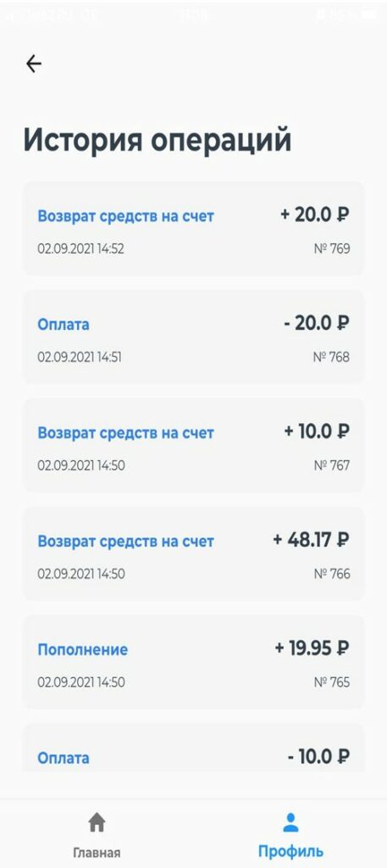Open refund operation № 767

click(193, 446)
